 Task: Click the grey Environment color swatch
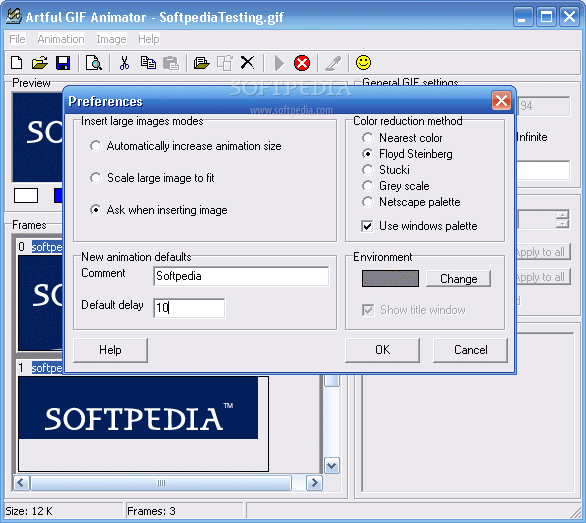(390, 279)
